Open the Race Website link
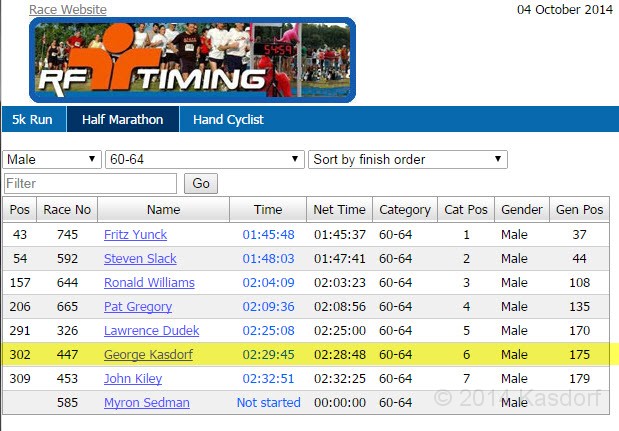Image resolution: width=619 pixels, height=431 pixels. point(68,10)
